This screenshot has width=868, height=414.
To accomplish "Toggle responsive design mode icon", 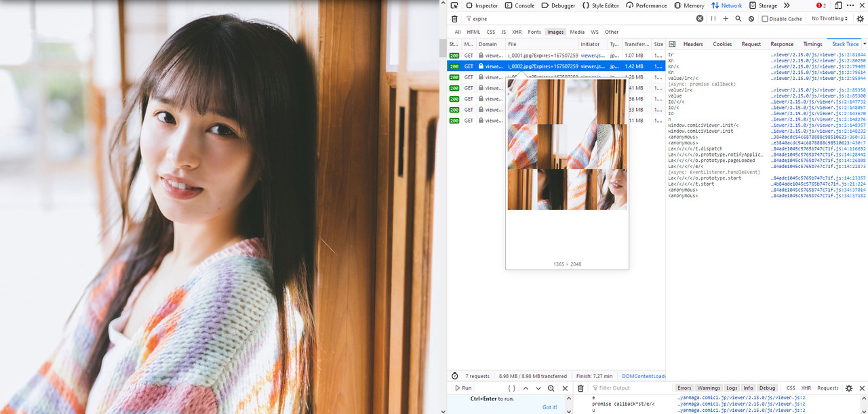I will [838, 5].
